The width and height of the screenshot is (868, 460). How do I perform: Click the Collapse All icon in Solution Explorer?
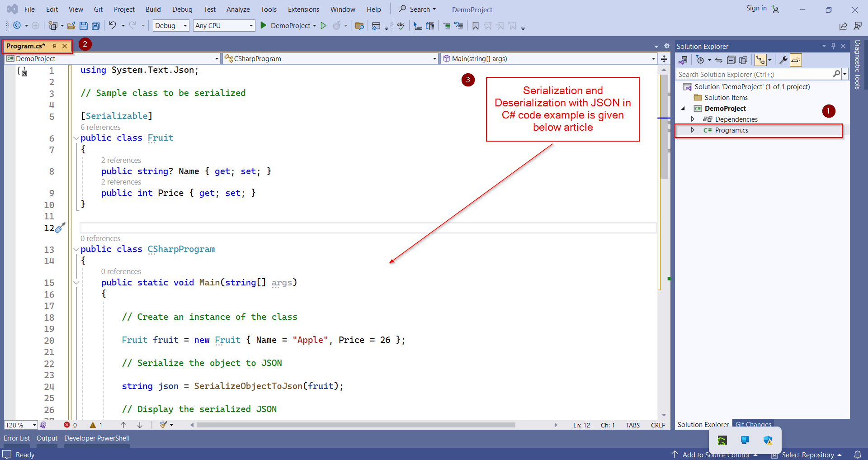731,60
